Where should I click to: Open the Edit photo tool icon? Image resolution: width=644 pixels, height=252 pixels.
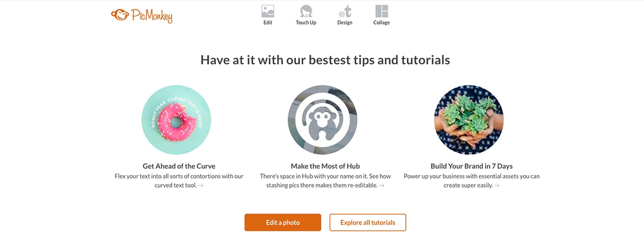pyautogui.click(x=268, y=11)
